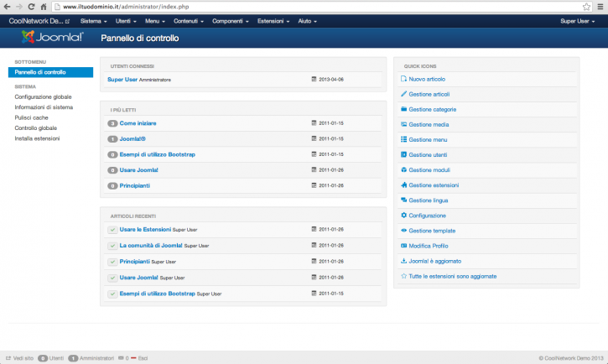Click the card icon for Modifica Profilo

403,246
